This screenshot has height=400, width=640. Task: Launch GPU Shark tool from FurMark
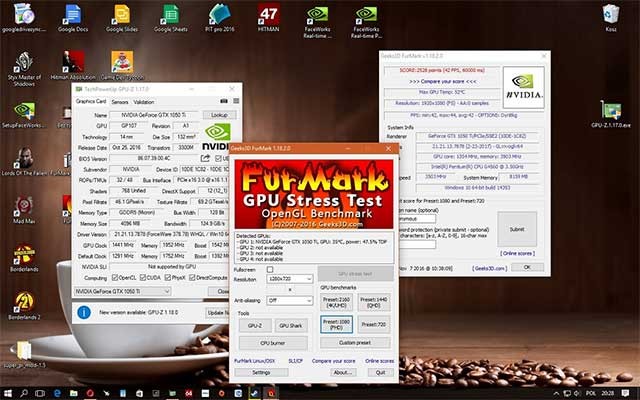(291, 326)
